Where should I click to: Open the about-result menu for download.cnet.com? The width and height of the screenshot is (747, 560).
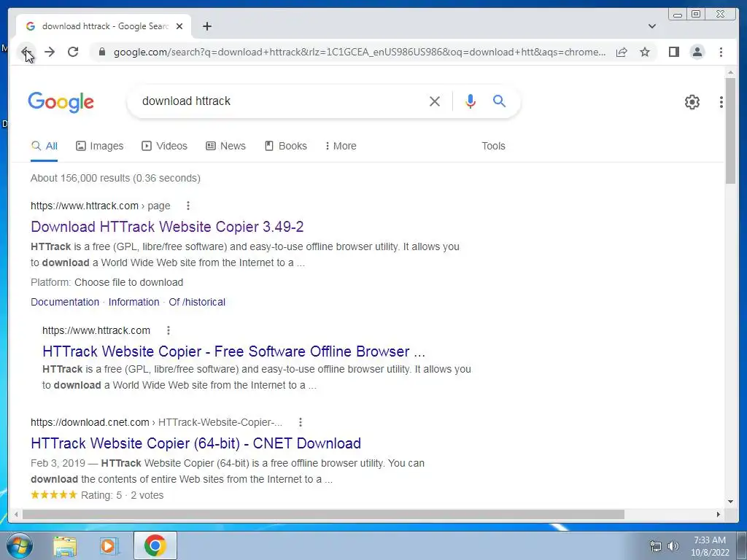click(x=300, y=422)
